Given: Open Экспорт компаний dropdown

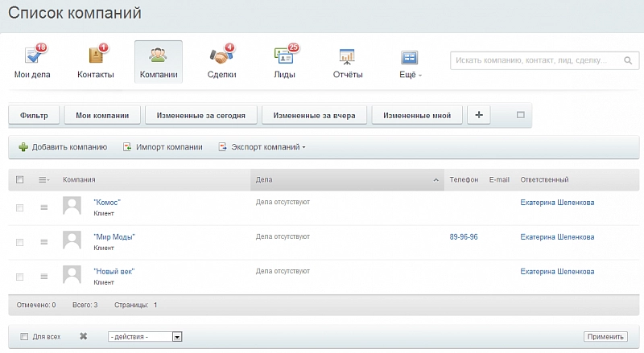Looking at the screenshot, I should [x=262, y=147].
